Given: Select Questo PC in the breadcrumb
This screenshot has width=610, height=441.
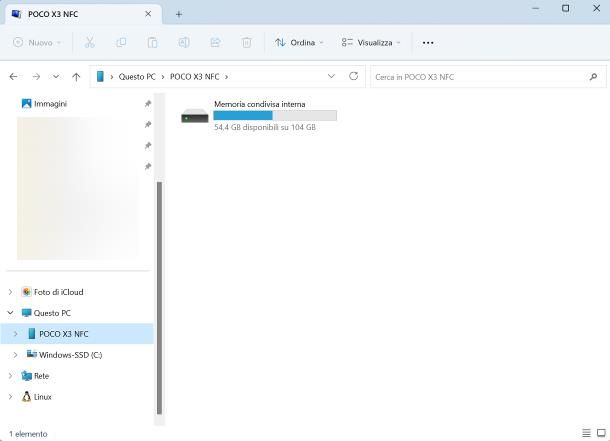Looking at the screenshot, I should point(137,77).
